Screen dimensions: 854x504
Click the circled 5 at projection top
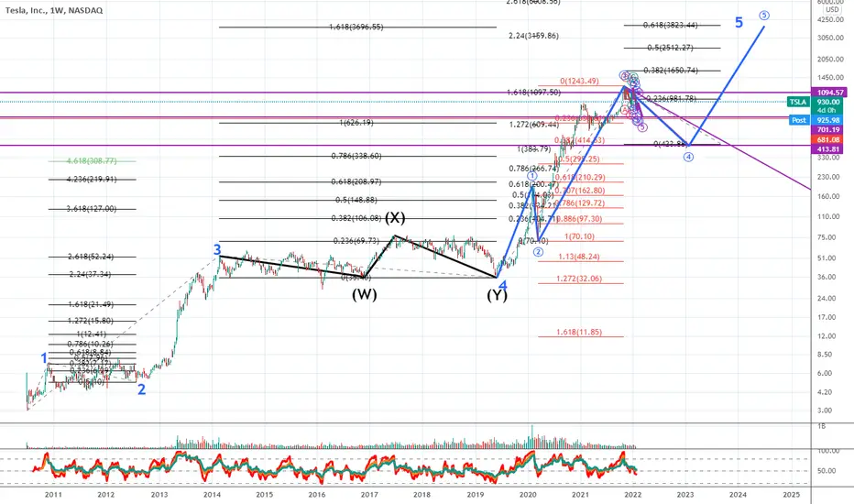(764, 16)
